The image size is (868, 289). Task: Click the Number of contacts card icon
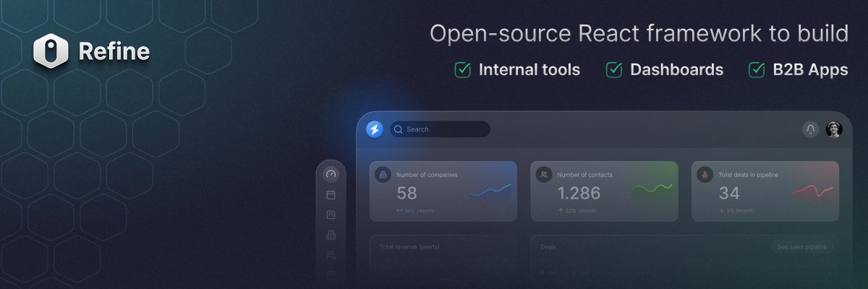544,175
